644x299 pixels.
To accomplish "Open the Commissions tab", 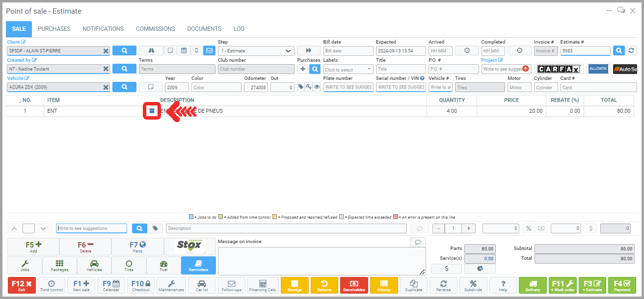I will [155, 29].
